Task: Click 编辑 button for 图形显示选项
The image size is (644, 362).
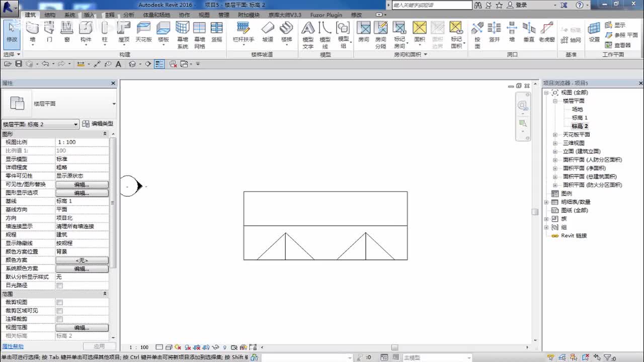Action: pos(82,193)
